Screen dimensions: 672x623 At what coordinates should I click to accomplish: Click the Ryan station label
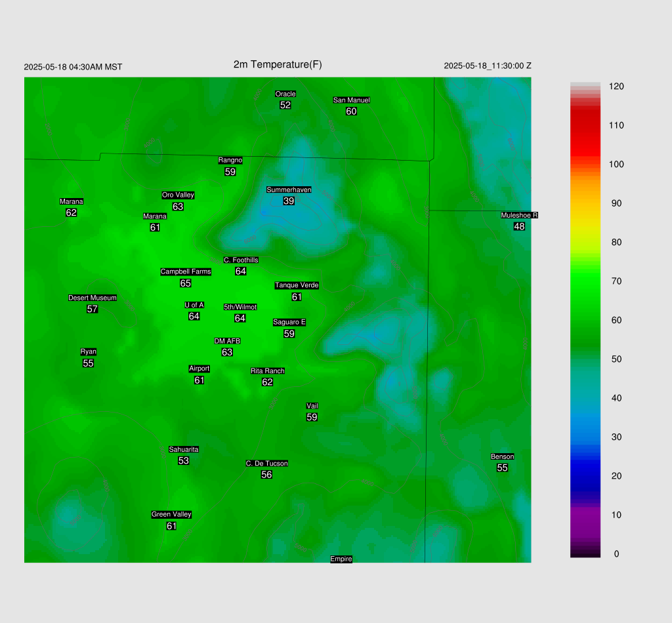pyautogui.click(x=89, y=352)
